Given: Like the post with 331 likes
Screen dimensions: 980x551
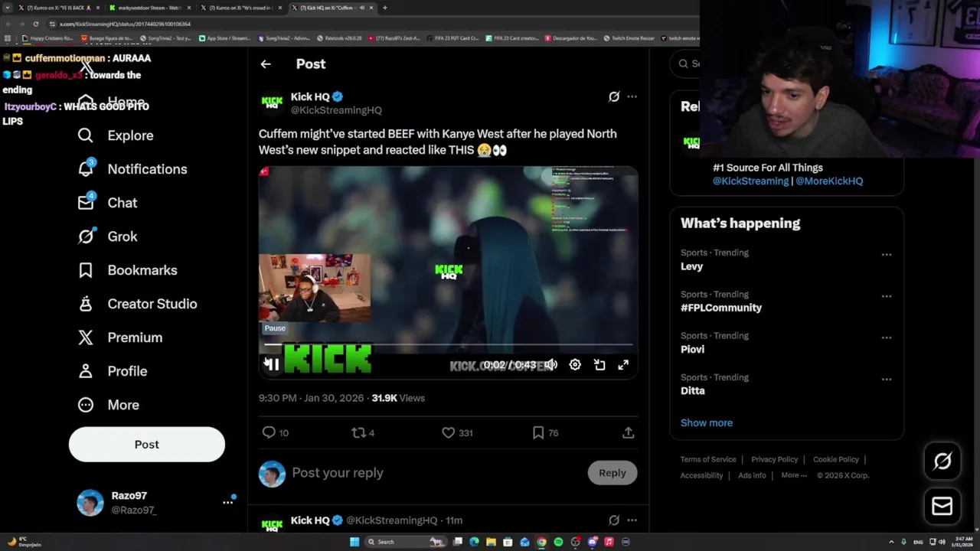Looking at the screenshot, I should tap(449, 432).
